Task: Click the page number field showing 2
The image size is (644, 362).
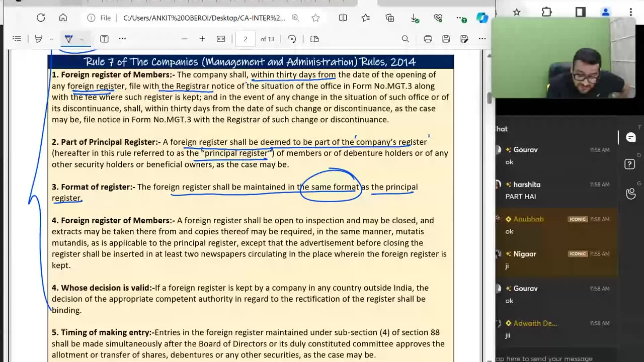Action: 246,39
